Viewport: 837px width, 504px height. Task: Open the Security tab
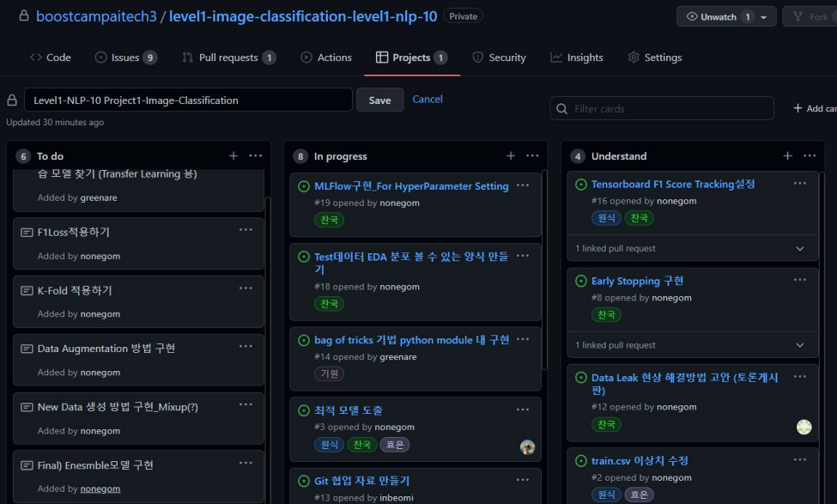click(x=499, y=58)
